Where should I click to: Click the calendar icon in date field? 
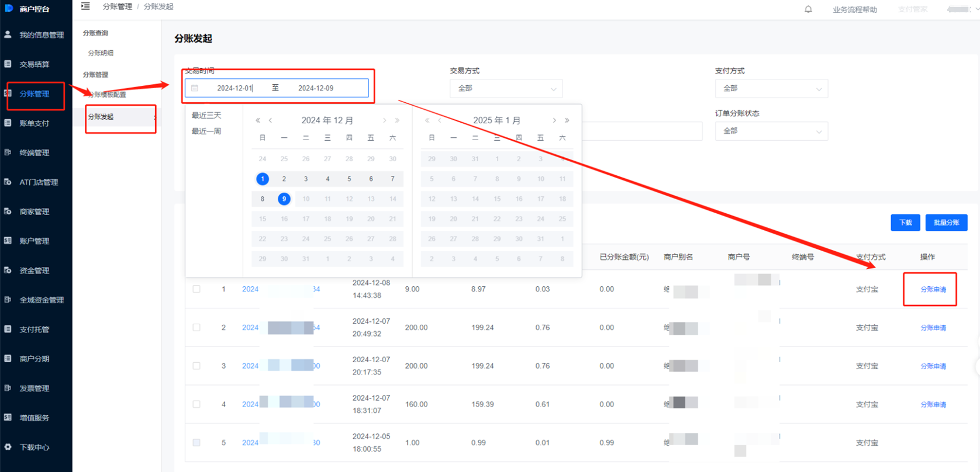[195, 88]
